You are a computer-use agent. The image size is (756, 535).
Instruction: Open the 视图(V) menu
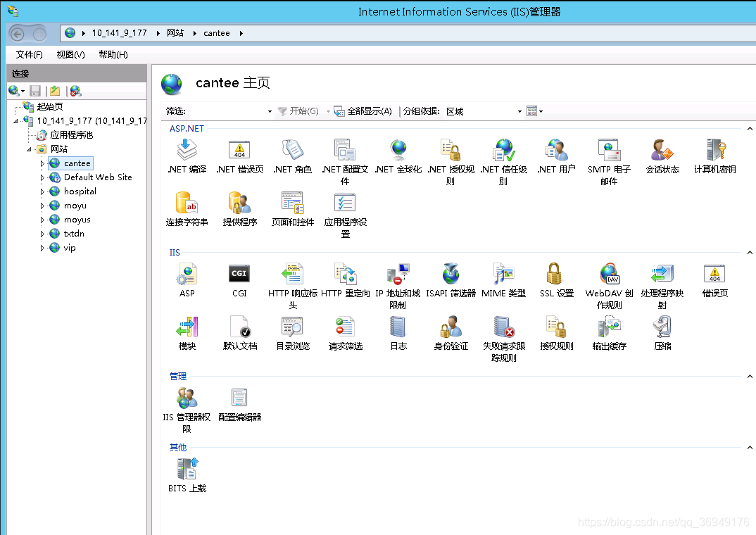(x=70, y=54)
